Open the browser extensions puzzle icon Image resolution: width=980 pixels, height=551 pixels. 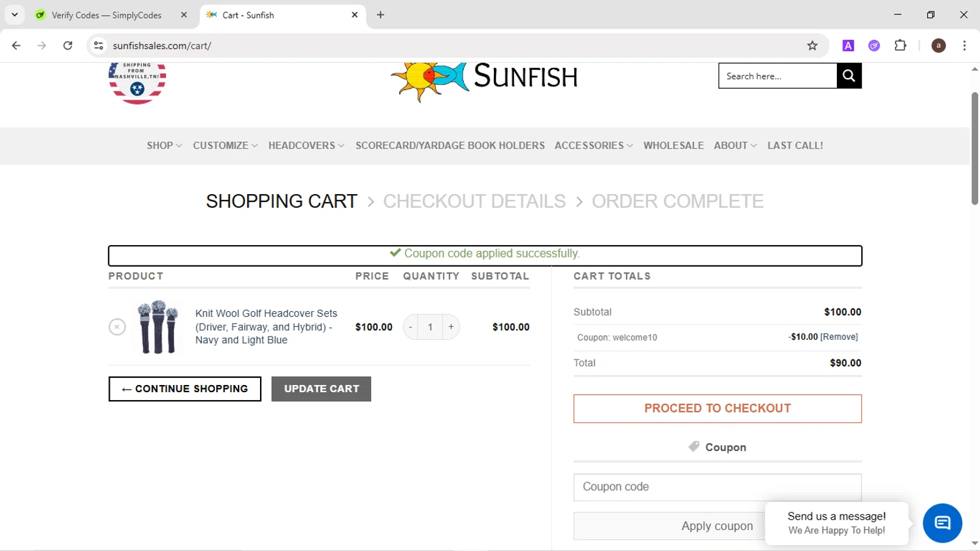pos(900,46)
